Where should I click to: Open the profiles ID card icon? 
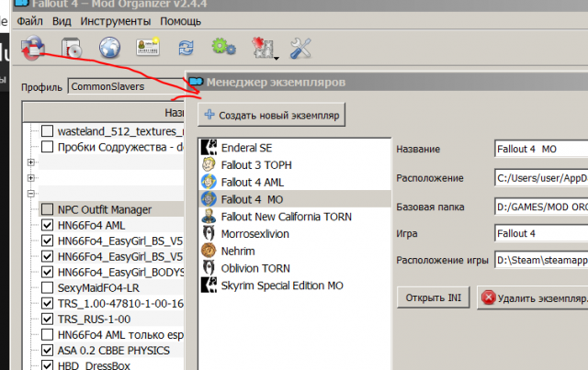pos(147,47)
